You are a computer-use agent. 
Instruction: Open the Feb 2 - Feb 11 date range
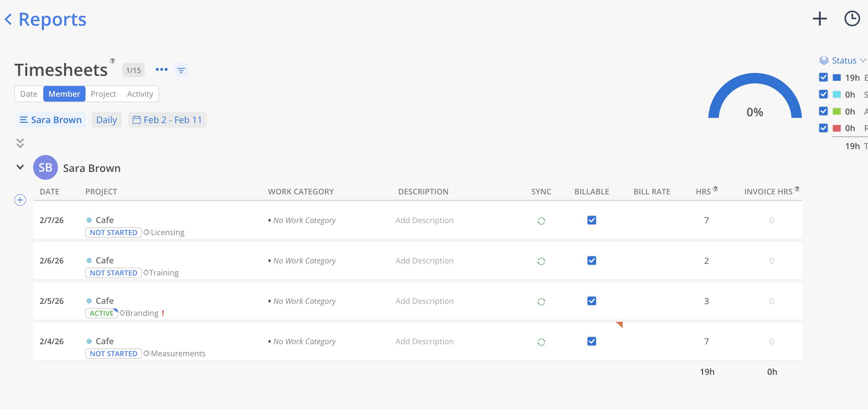168,120
